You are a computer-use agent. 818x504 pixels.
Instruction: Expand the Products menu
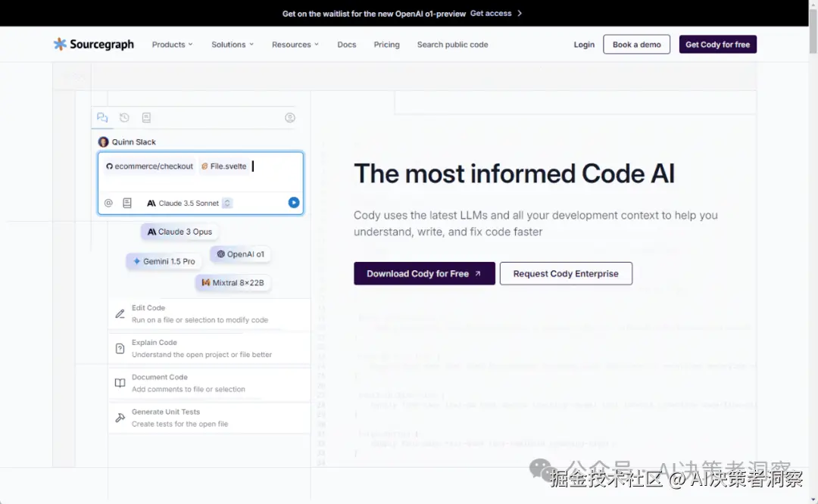(172, 45)
